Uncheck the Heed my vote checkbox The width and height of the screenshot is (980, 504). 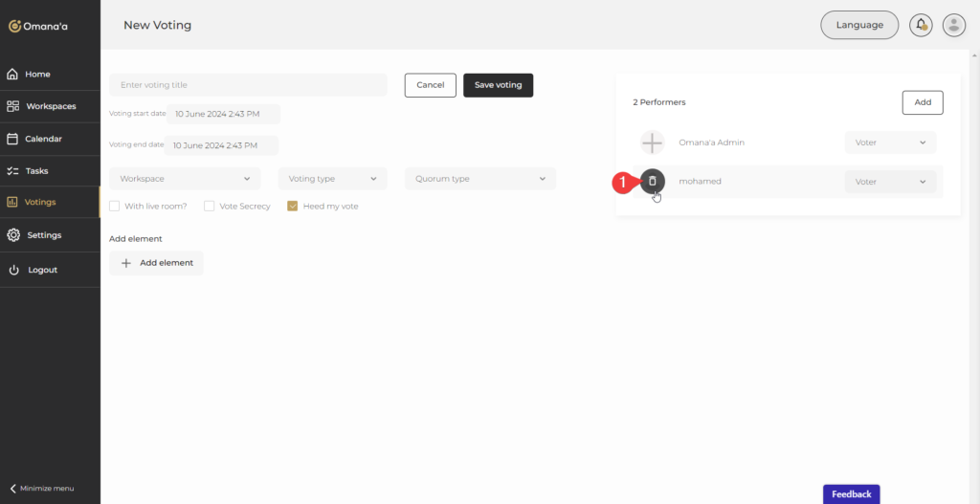293,206
